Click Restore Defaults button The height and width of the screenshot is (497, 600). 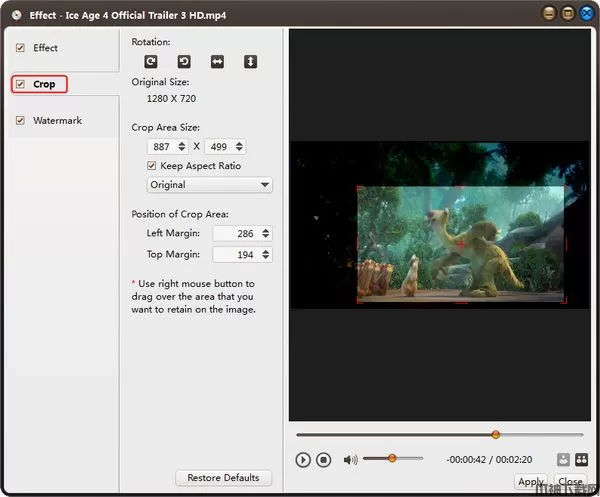pos(223,478)
